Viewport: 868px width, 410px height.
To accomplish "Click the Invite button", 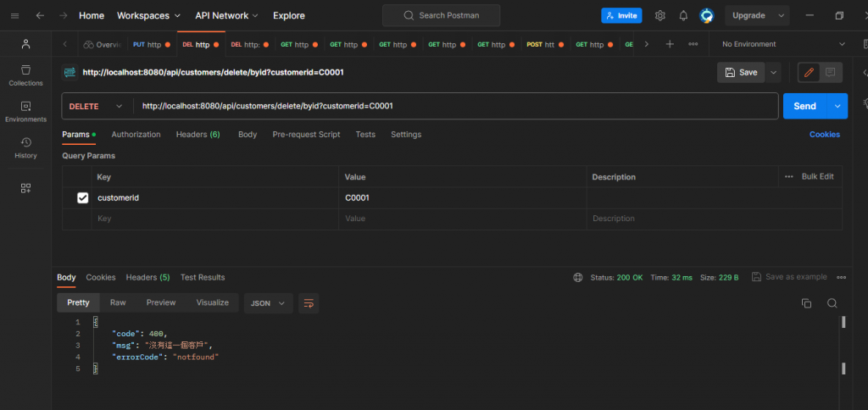I will pyautogui.click(x=621, y=15).
